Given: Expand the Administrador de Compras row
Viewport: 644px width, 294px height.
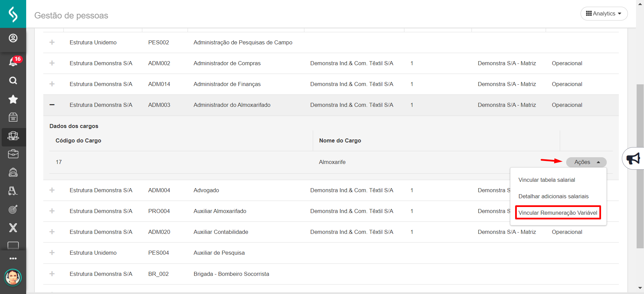Looking at the screenshot, I should point(52,63).
